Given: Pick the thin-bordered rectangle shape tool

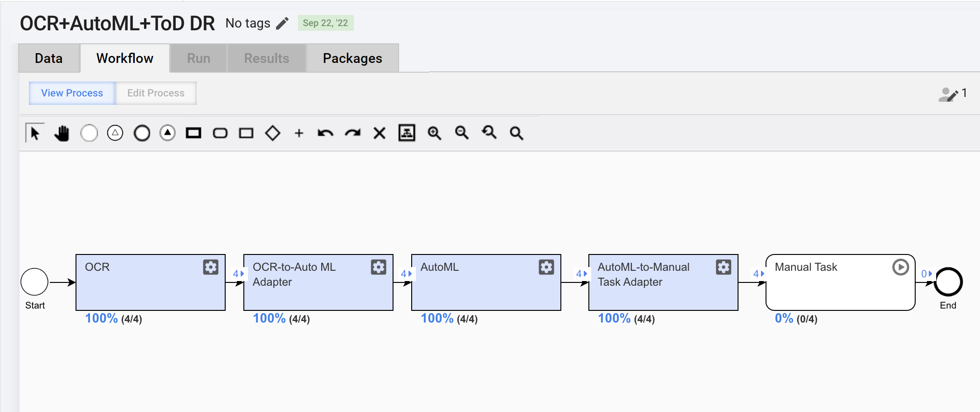Looking at the screenshot, I should [246, 133].
